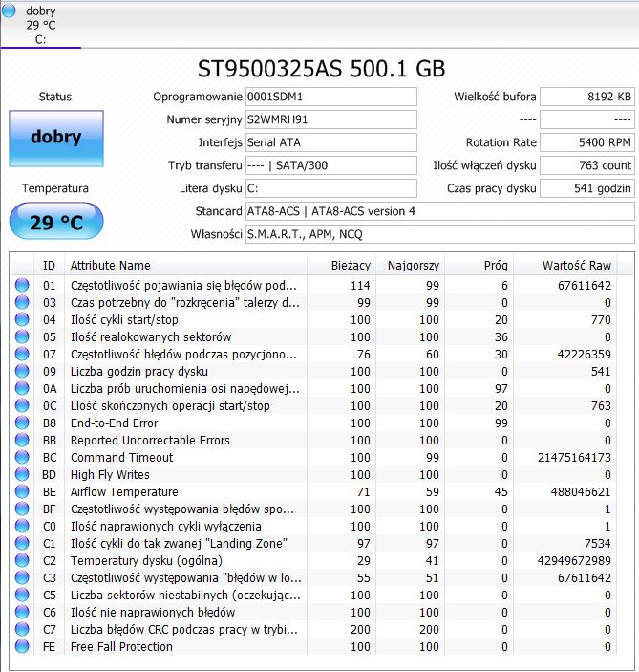
Task: Click the ID column header
Action: 50,266
